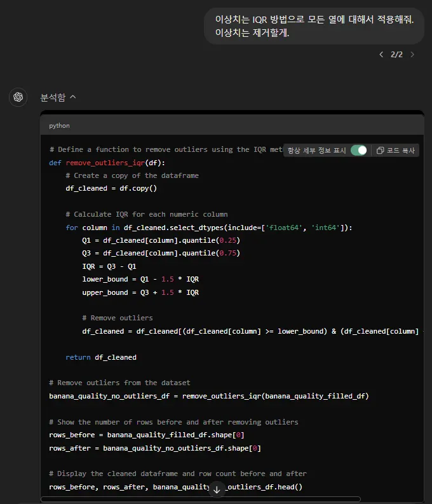Click the lower_bound assignment line
The height and width of the screenshot is (504, 432).
[140, 279]
